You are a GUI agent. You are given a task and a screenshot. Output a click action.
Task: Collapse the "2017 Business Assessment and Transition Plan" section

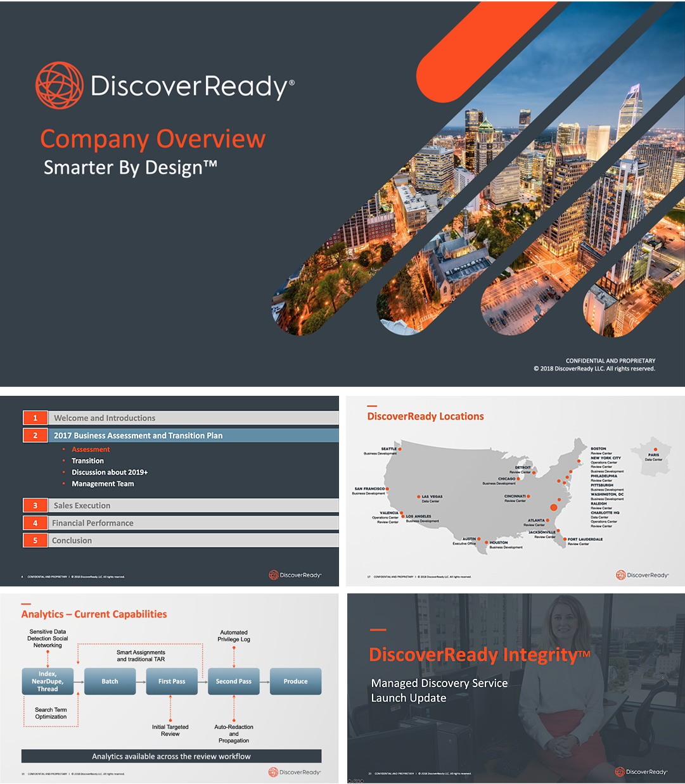pos(138,435)
